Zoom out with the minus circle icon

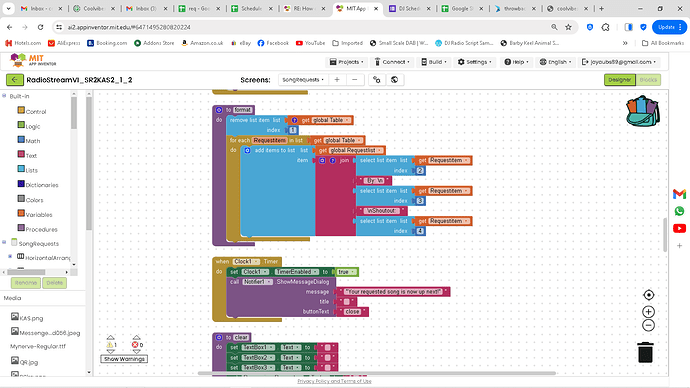[648, 326]
